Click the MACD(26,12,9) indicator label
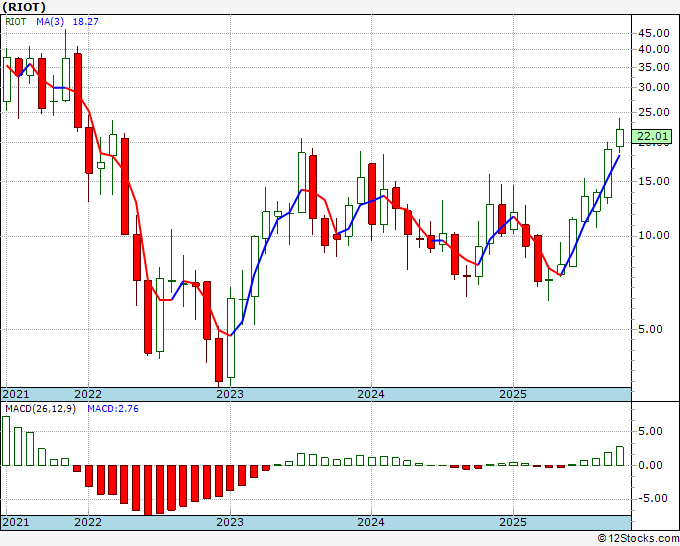This screenshot has height=546, width=680. tap(40, 409)
